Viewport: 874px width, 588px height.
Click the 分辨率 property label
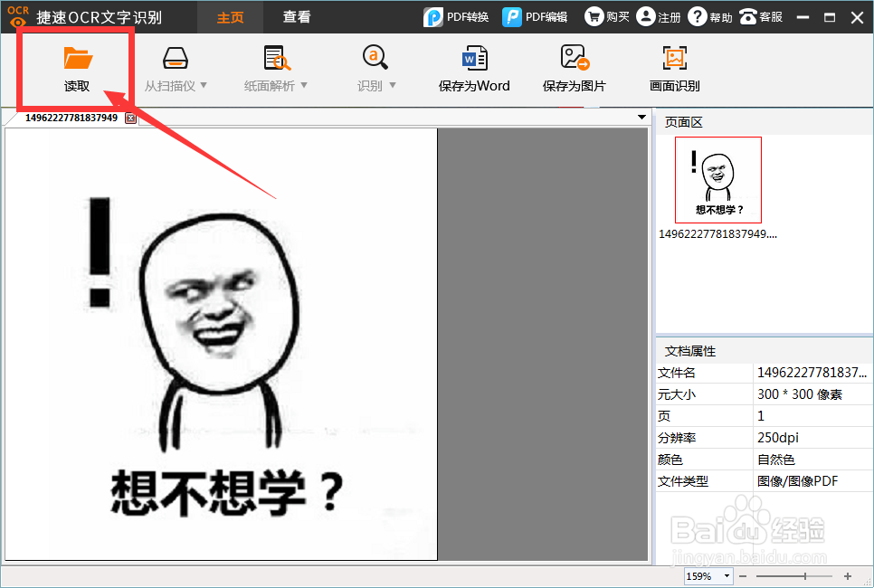tap(676, 438)
